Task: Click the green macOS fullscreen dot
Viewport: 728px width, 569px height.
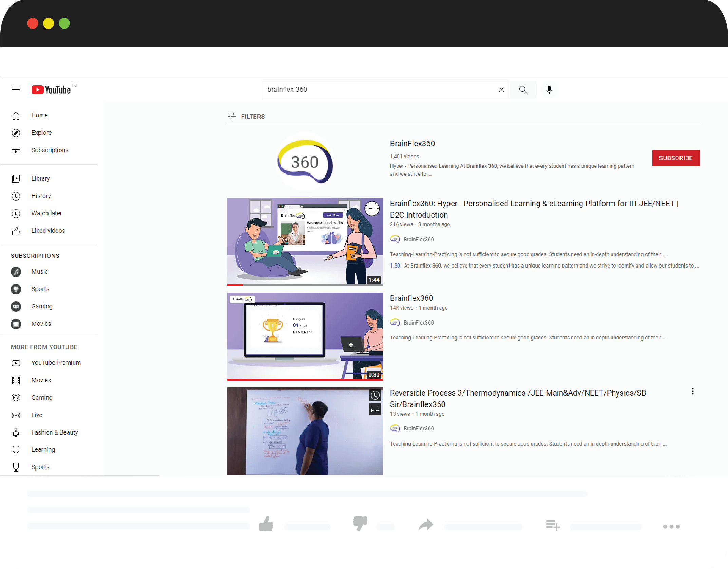Action: [64, 23]
